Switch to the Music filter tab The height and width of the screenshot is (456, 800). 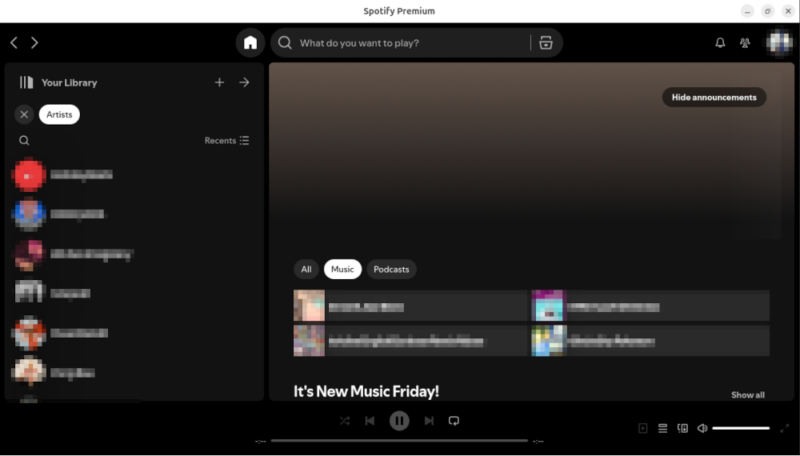pyautogui.click(x=342, y=269)
